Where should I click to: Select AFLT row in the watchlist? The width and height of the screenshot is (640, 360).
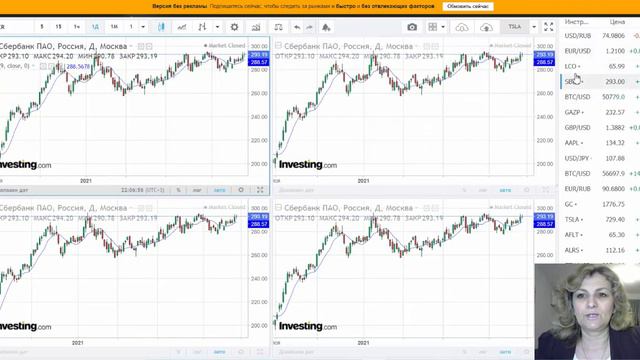(600, 235)
